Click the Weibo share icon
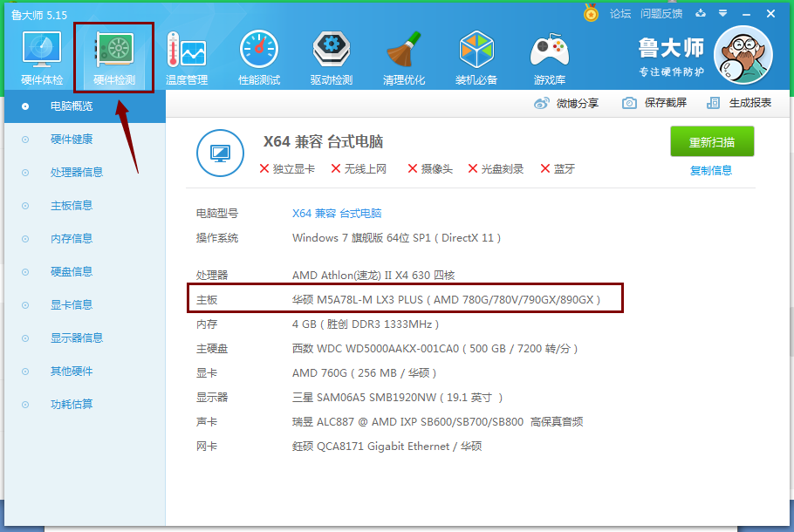This screenshot has height=532, width=794. 541,103
